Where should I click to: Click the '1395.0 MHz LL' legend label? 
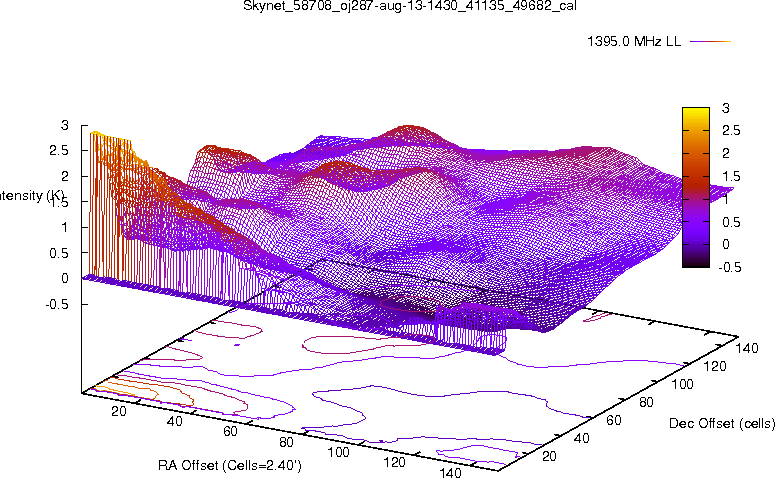pyautogui.click(x=634, y=42)
